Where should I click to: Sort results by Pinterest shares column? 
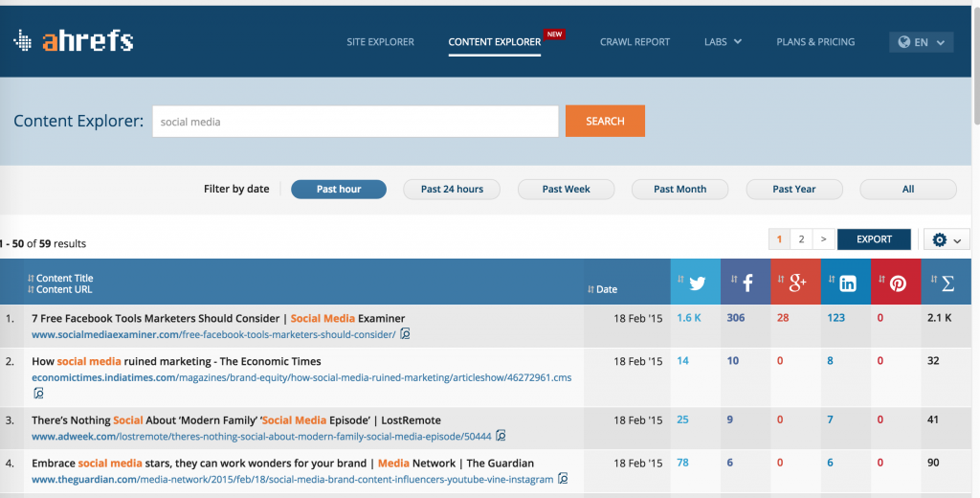tap(896, 283)
